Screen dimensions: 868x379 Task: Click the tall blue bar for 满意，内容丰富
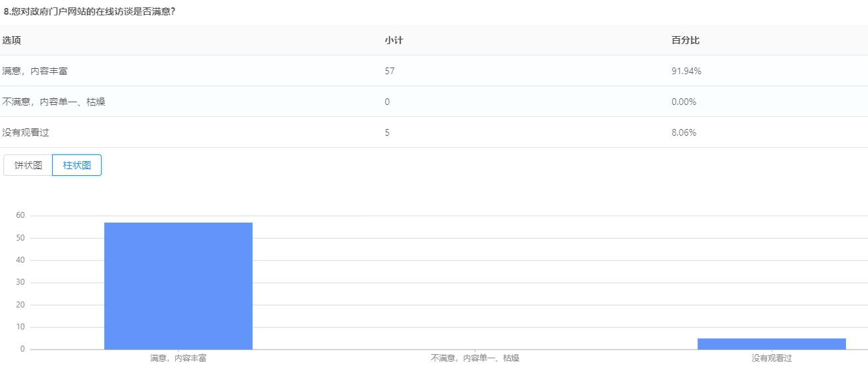(178, 285)
